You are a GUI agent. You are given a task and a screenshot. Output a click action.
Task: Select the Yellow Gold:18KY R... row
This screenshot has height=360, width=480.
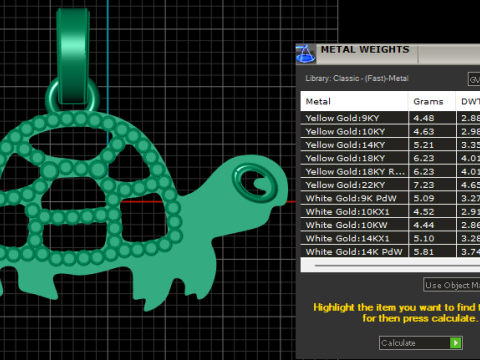[390, 171]
